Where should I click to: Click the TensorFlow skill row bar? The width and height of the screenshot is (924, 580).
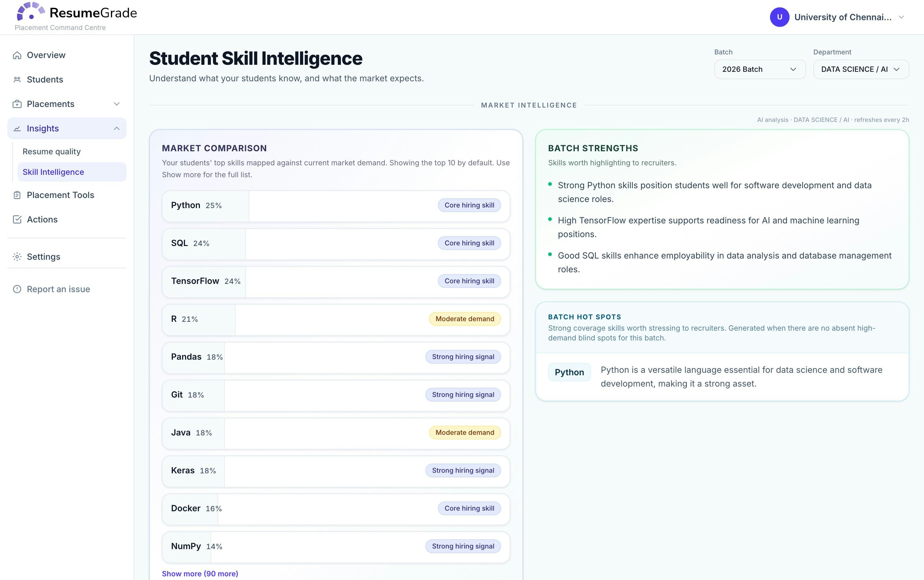[x=336, y=282]
